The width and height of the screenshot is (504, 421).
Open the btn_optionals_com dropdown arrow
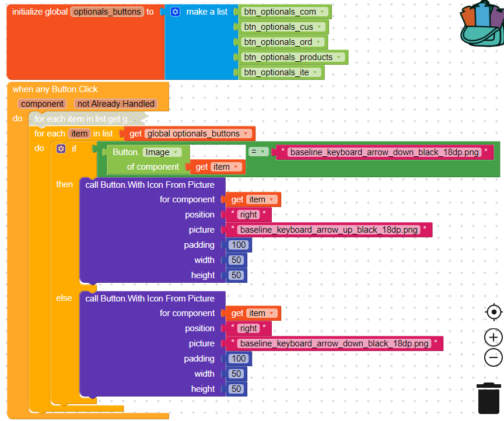(x=322, y=12)
